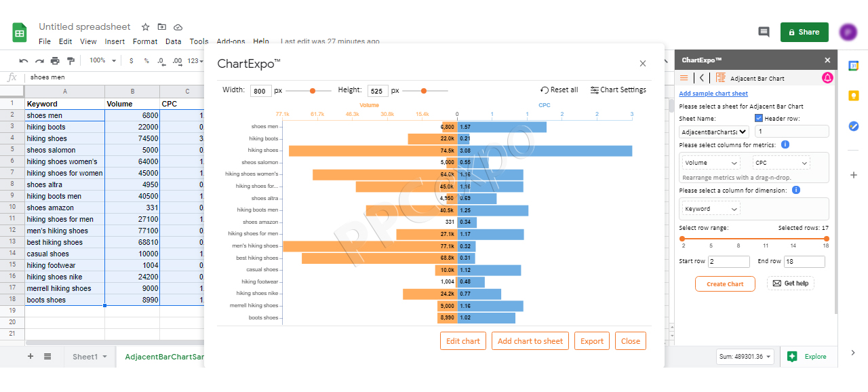Click the row range slider end handle
The height and width of the screenshot is (392, 868).
click(826, 238)
